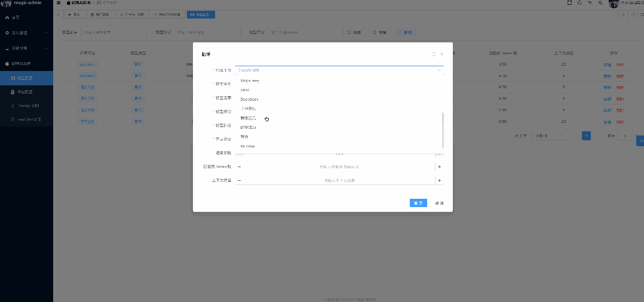Image resolution: width=644 pixels, height=302 pixels.
Task: Collapse the AI助手 sidebar menu
Action: click(x=26, y=64)
